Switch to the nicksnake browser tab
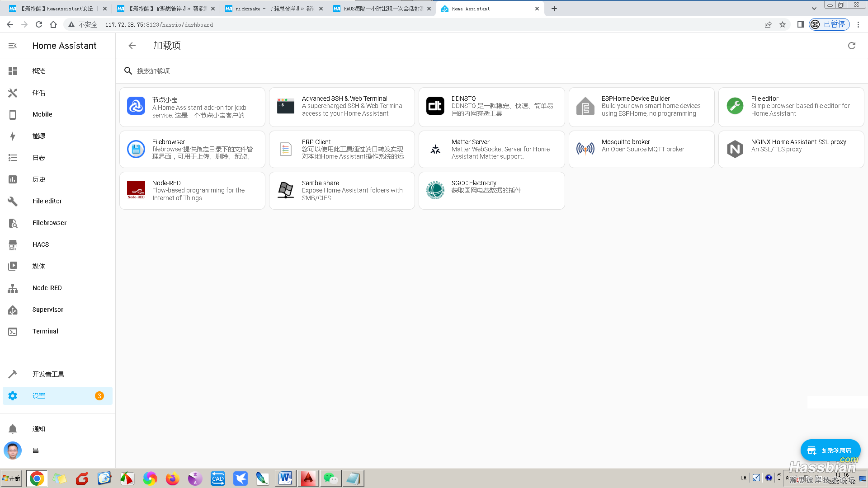 (x=275, y=9)
